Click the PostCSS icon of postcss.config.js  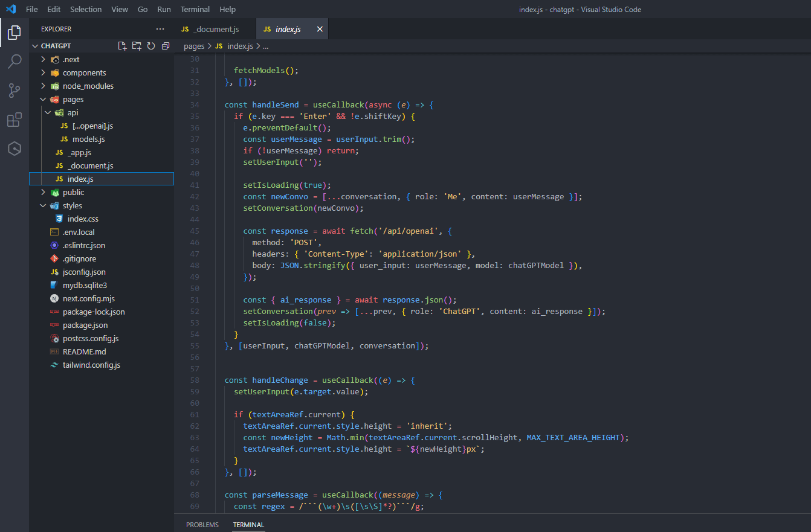[54, 338]
